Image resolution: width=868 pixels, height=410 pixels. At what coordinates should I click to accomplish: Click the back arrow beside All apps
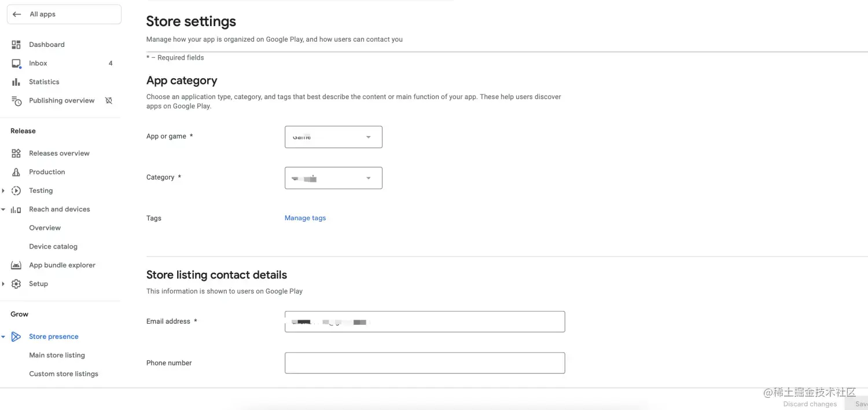[17, 14]
